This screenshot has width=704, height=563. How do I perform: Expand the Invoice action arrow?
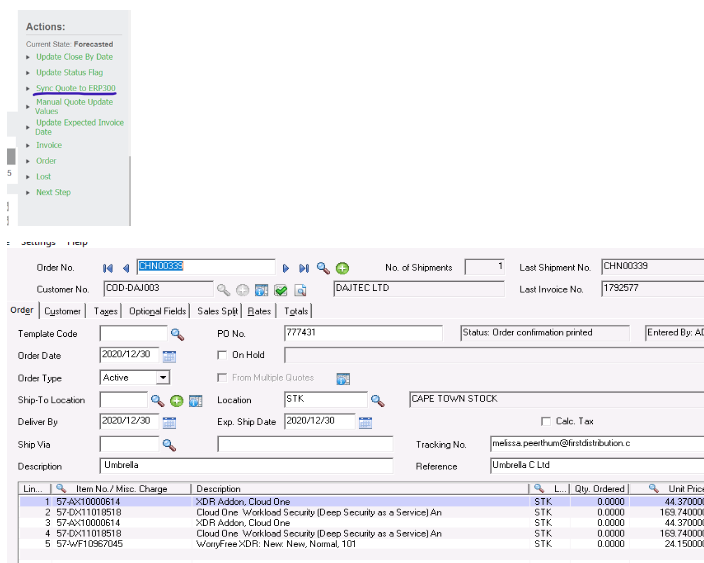(28, 146)
